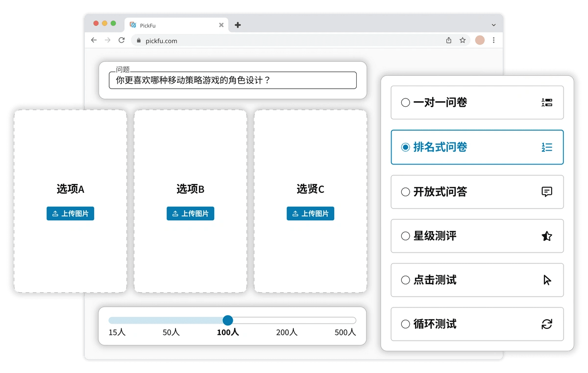Click the 选项B card title

[x=190, y=189]
